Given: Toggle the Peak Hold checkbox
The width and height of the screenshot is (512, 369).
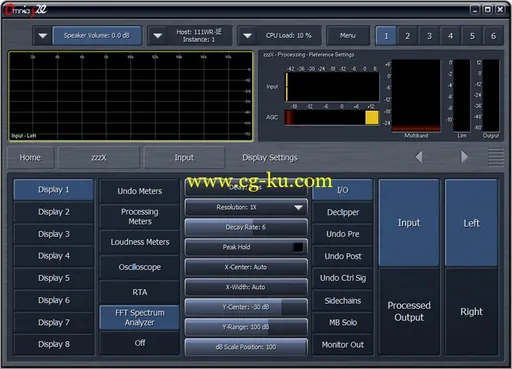Looking at the screenshot, I should tap(298, 247).
